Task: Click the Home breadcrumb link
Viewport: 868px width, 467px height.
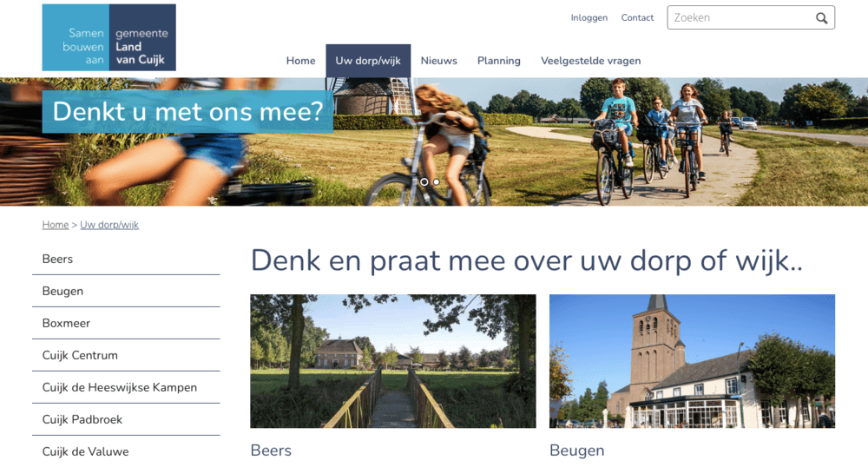Action: [56, 225]
